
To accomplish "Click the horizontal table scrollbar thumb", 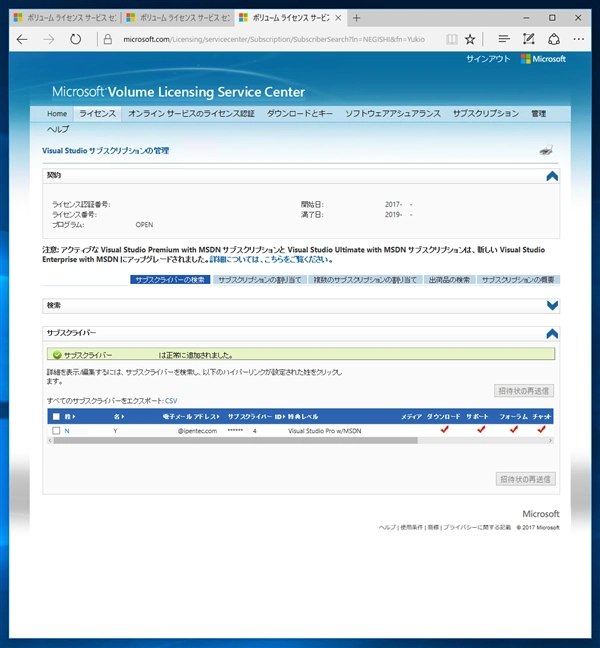I will [236, 441].
